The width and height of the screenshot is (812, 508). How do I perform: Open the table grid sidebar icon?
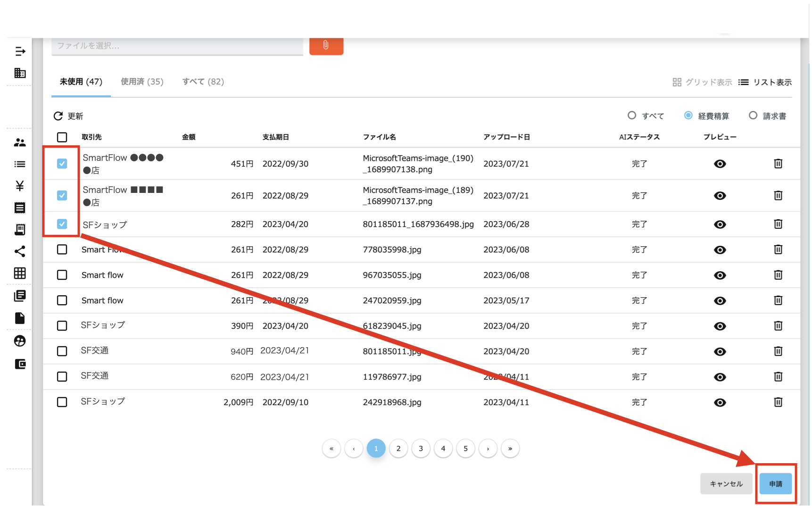[x=20, y=273]
